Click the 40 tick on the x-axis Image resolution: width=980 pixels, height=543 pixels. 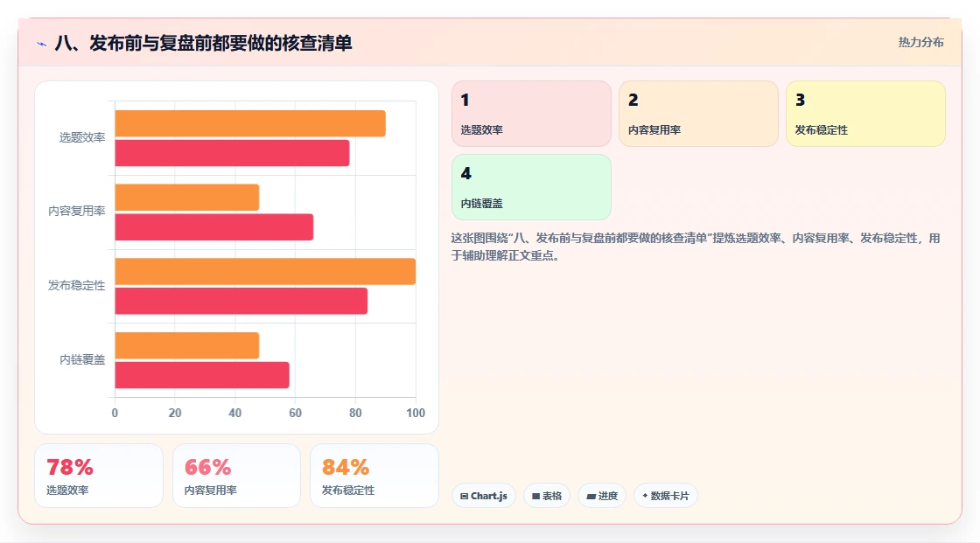(235, 413)
